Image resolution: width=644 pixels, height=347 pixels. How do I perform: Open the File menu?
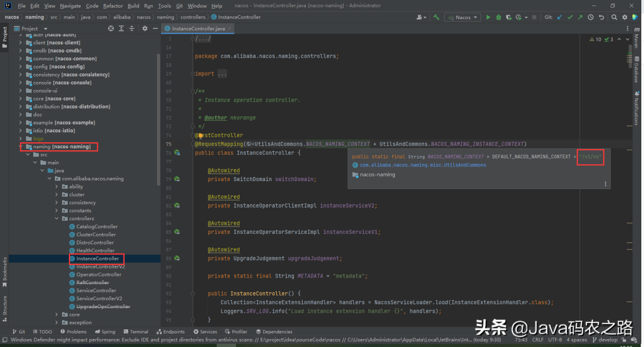tap(22, 6)
